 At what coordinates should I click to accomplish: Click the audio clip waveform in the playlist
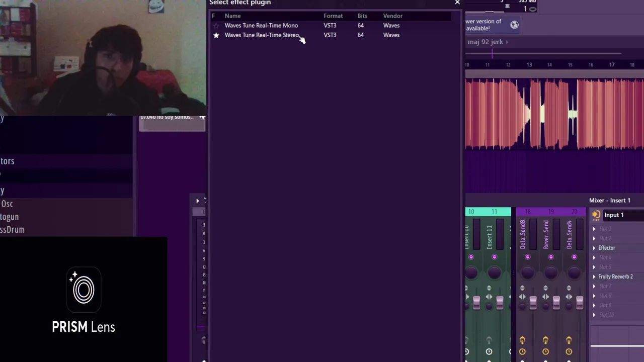point(554,114)
